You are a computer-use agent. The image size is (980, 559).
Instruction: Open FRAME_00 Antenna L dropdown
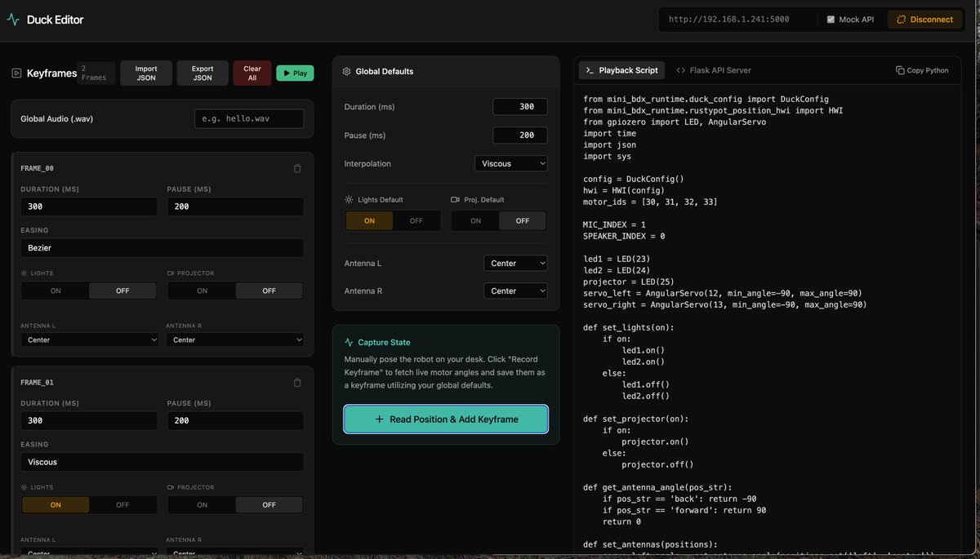(x=90, y=339)
